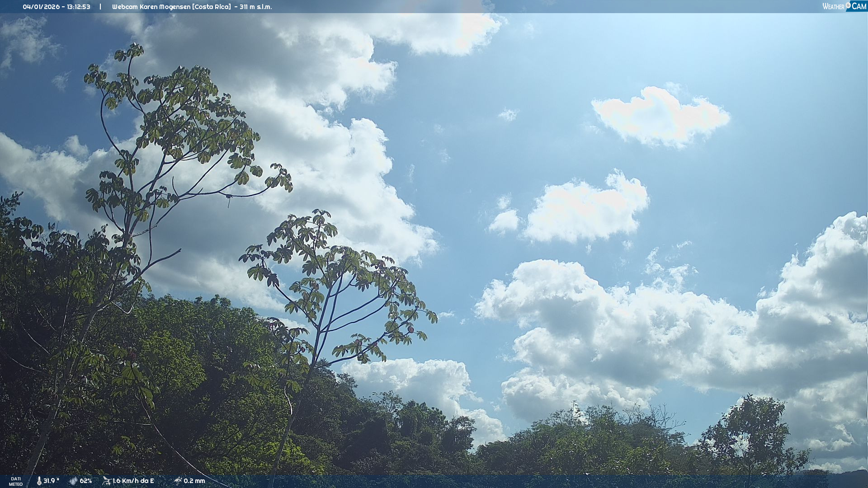Click the rain umbrella precipitation icon
The height and width of the screenshot is (488, 868).
click(x=178, y=481)
